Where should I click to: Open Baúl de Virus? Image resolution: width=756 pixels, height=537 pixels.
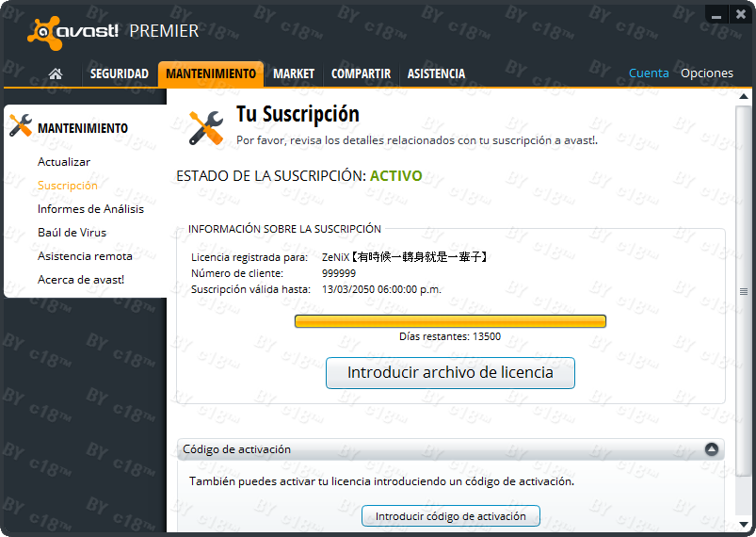[x=72, y=233]
